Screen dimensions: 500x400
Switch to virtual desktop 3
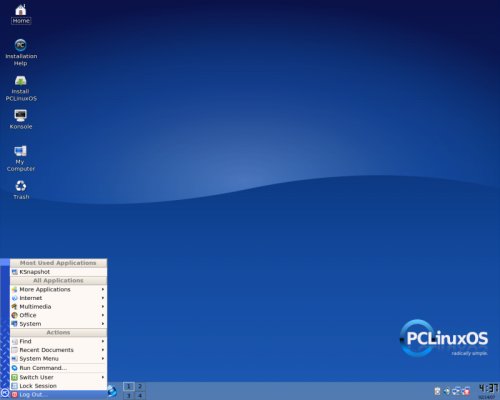point(129,395)
